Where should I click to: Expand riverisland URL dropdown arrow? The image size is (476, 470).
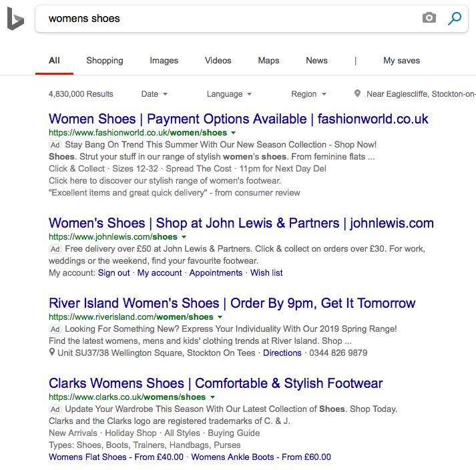220,317
